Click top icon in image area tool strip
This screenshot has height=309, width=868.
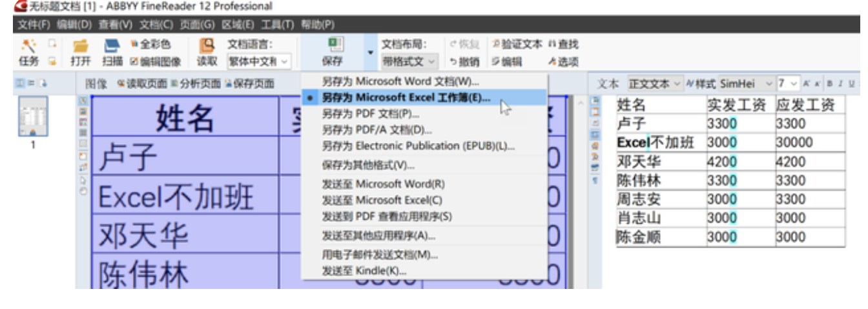coord(83,101)
